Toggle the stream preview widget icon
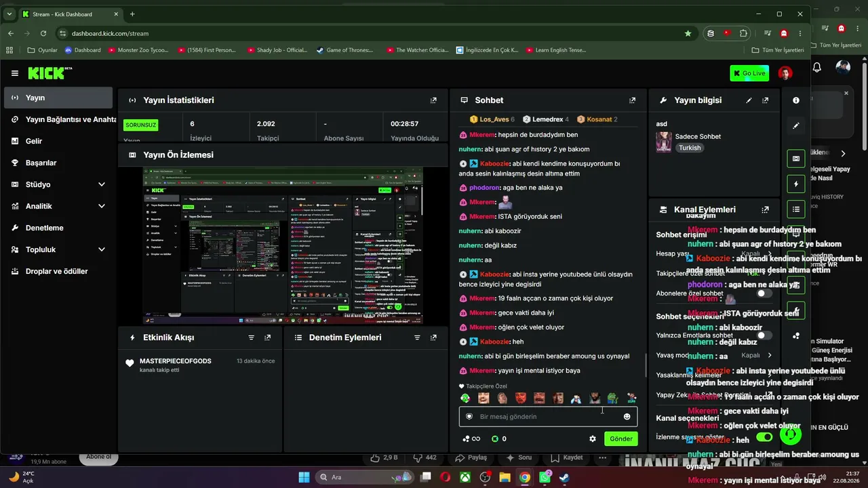Viewport: 868px width, 488px height. click(x=796, y=159)
